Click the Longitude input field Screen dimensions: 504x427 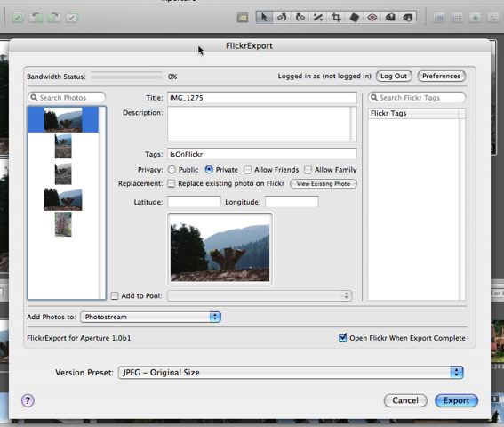[x=292, y=202]
